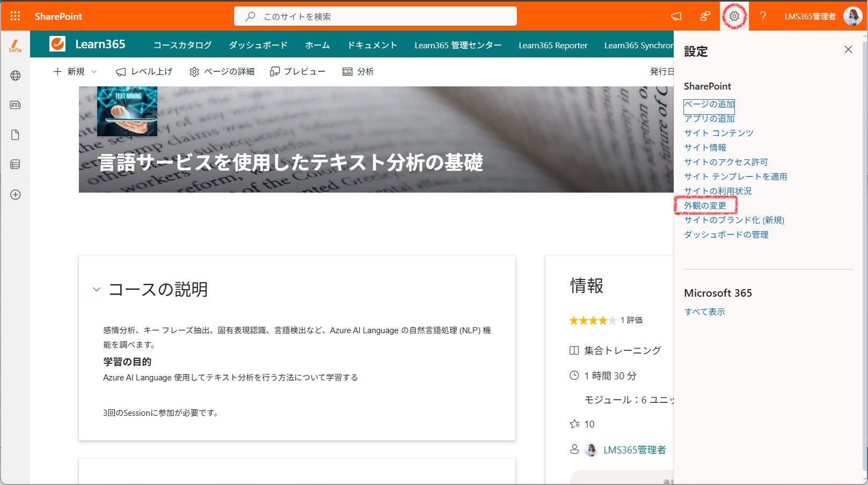Open the settings gear icon
The width and height of the screenshot is (868, 485).
pos(734,16)
